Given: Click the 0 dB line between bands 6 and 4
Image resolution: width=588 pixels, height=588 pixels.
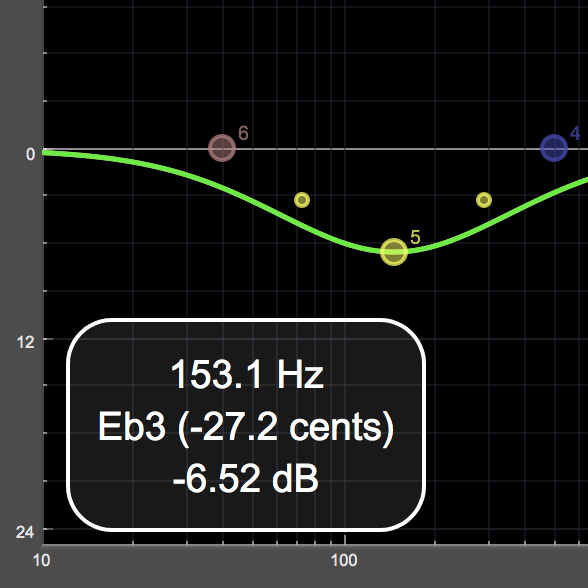Looking at the screenshot, I should point(388,149).
